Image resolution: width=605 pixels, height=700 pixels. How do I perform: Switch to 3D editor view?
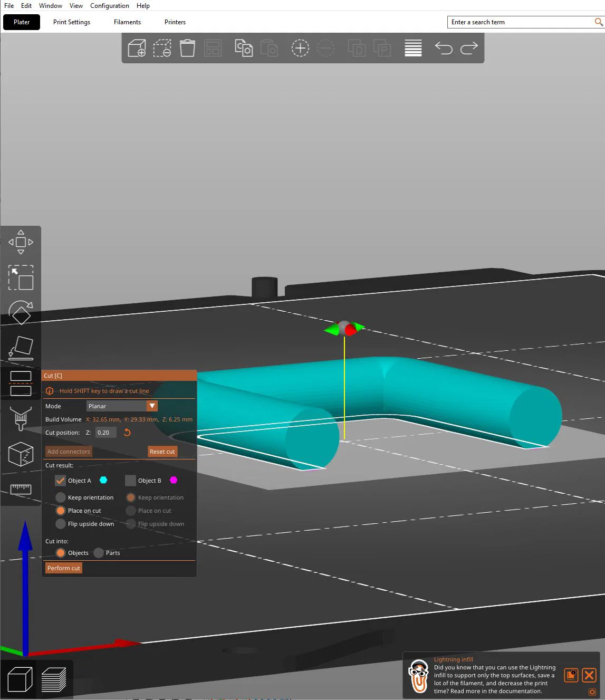pyautogui.click(x=20, y=679)
